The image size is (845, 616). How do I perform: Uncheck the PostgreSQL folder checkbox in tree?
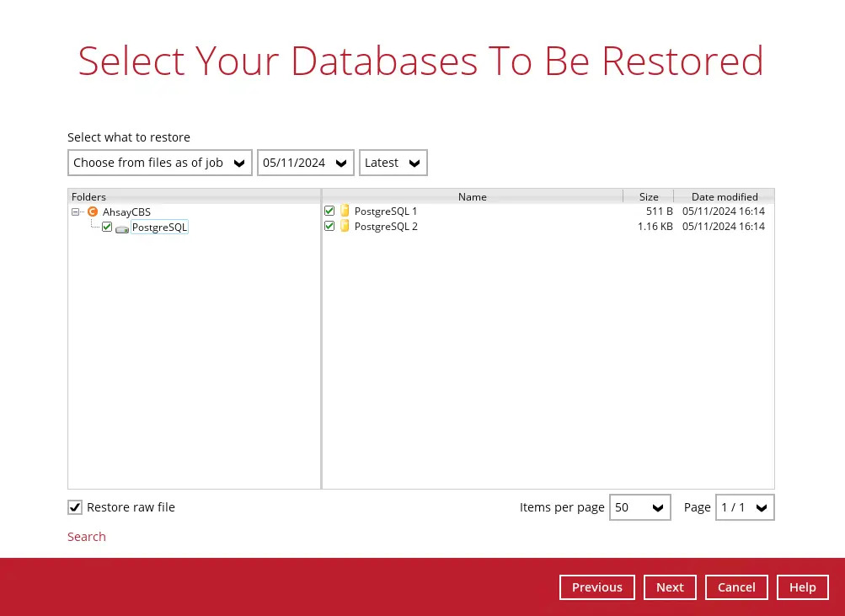pos(107,228)
